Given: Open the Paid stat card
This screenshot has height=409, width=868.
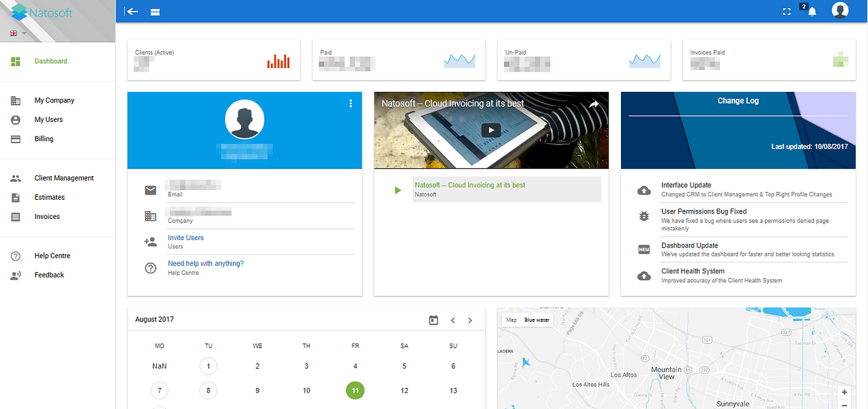Looking at the screenshot, I should pos(399,60).
